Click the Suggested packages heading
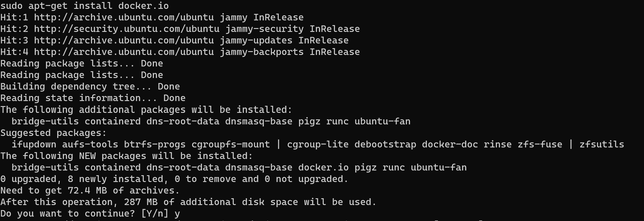The height and width of the screenshot is (221, 644). [54, 133]
